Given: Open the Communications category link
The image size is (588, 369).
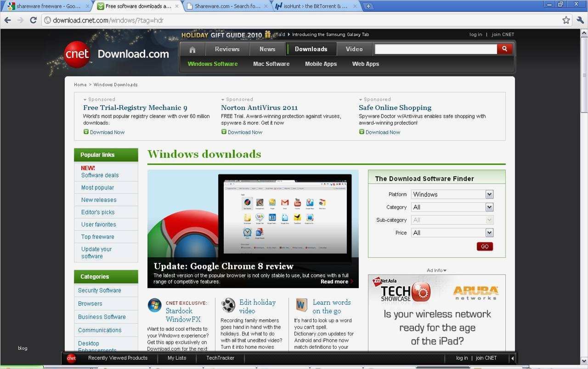Looking at the screenshot, I should click(100, 330).
